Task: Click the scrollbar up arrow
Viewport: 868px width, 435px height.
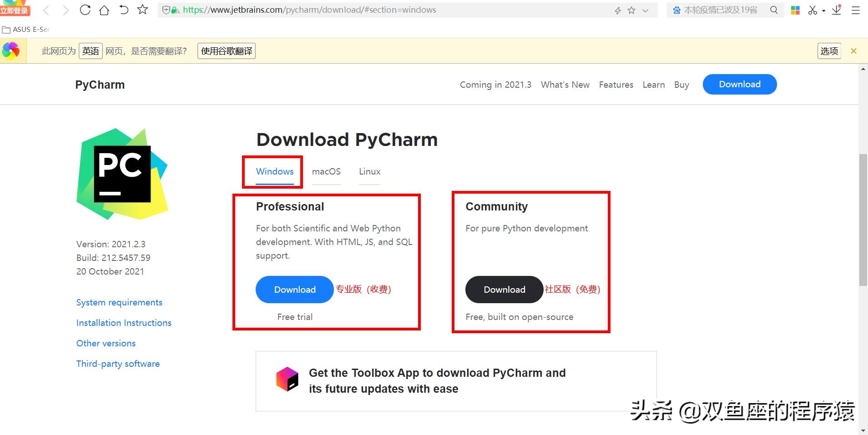Action: (x=863, y=69)
